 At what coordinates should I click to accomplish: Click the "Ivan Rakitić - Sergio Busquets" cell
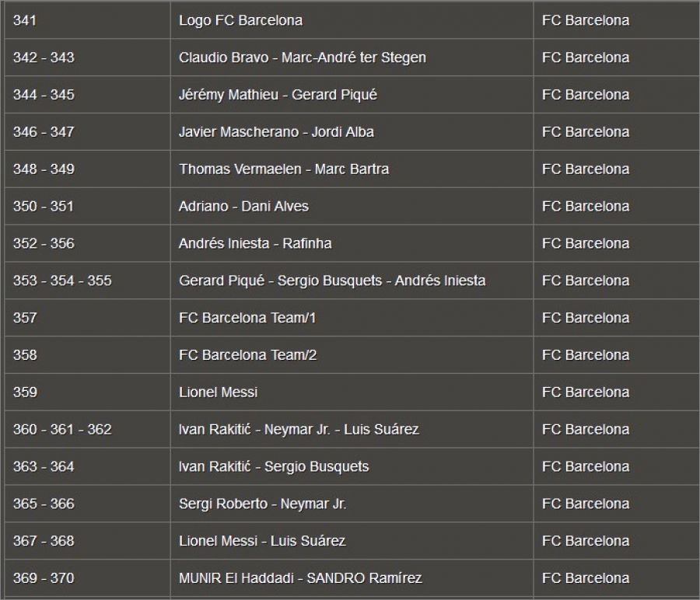tap(274, 467)
